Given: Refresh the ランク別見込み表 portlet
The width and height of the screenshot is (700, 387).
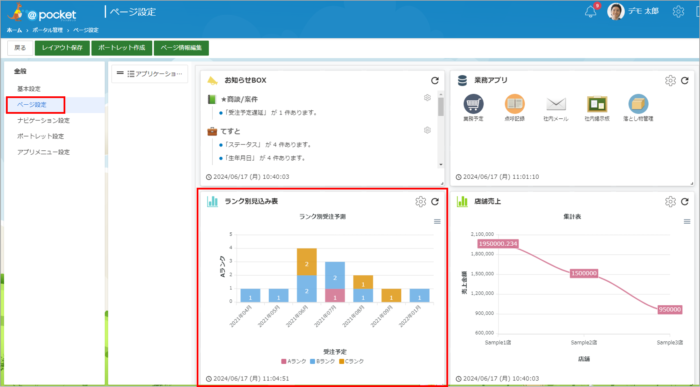Looking at the screenshot, I should 434,202.
